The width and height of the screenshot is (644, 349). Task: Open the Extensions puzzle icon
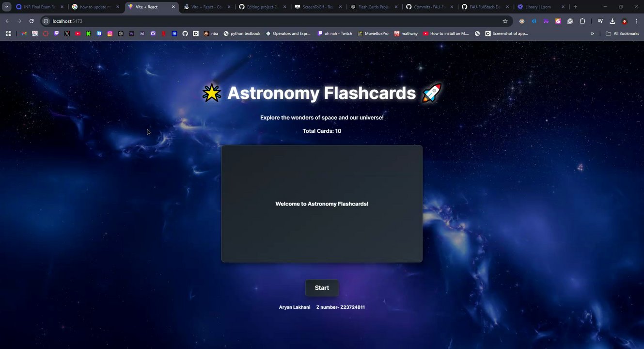point(582,21)
